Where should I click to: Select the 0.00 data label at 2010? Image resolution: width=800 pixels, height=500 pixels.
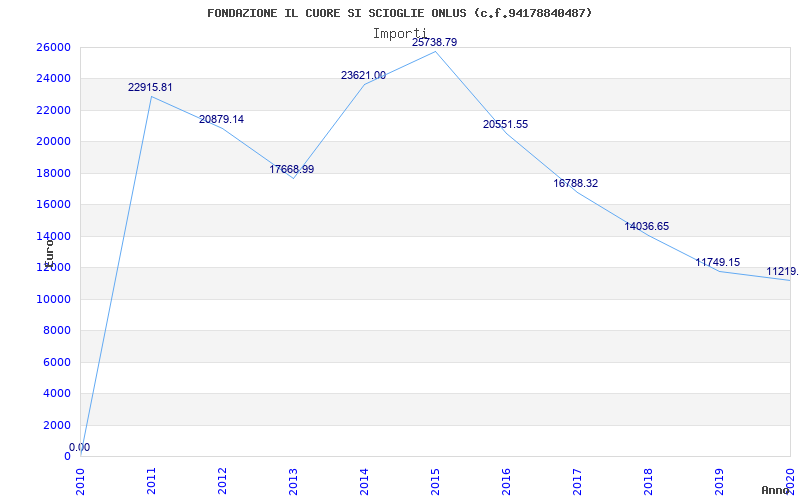coord(80,447)
